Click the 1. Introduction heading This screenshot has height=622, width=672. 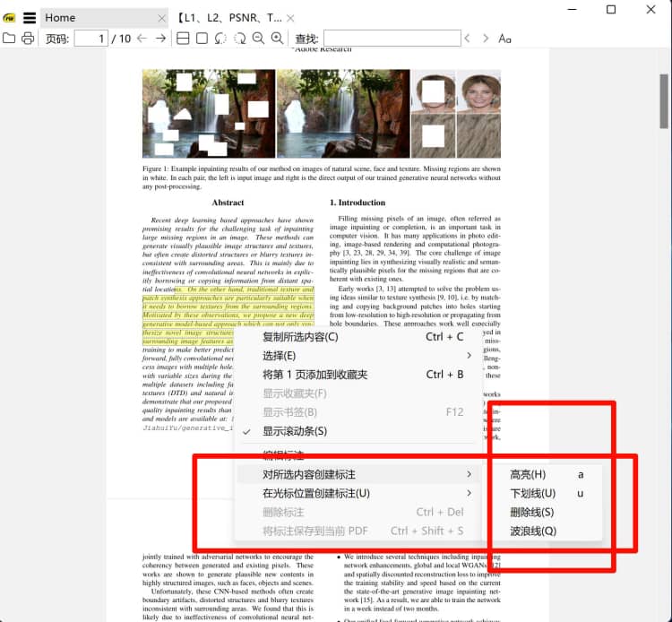tap(358, 203)
